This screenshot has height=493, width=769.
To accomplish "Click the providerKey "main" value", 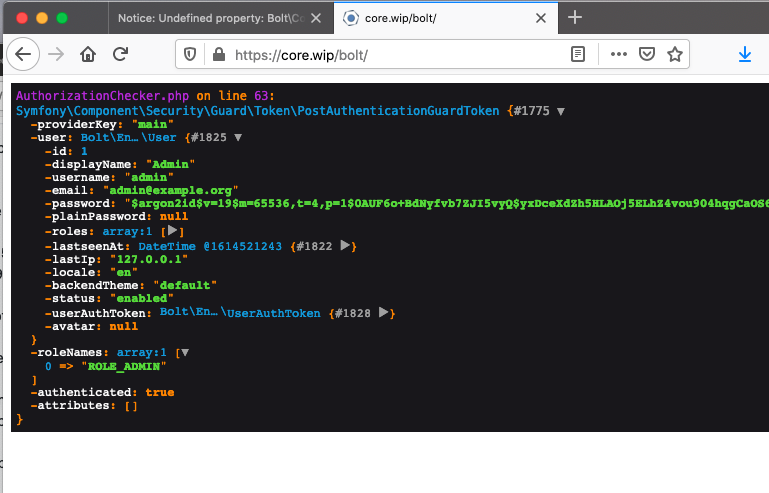I will click(153, 124).
